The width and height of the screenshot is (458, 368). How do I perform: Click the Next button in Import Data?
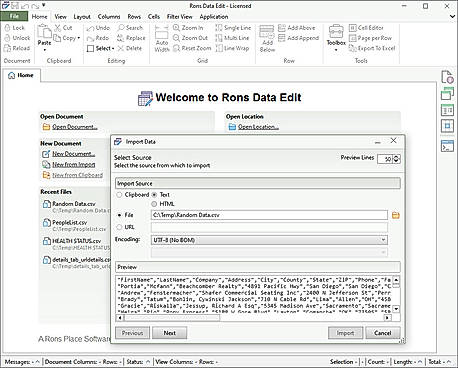(169, 333)
